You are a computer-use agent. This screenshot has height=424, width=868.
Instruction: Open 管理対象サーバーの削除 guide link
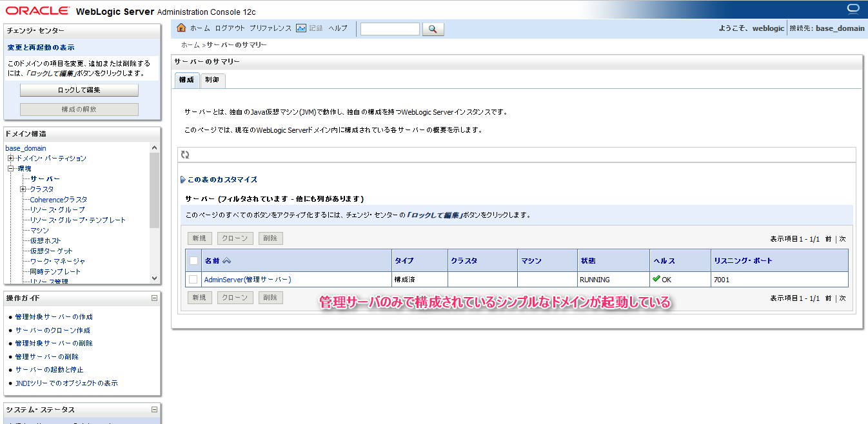pos(54,343)
